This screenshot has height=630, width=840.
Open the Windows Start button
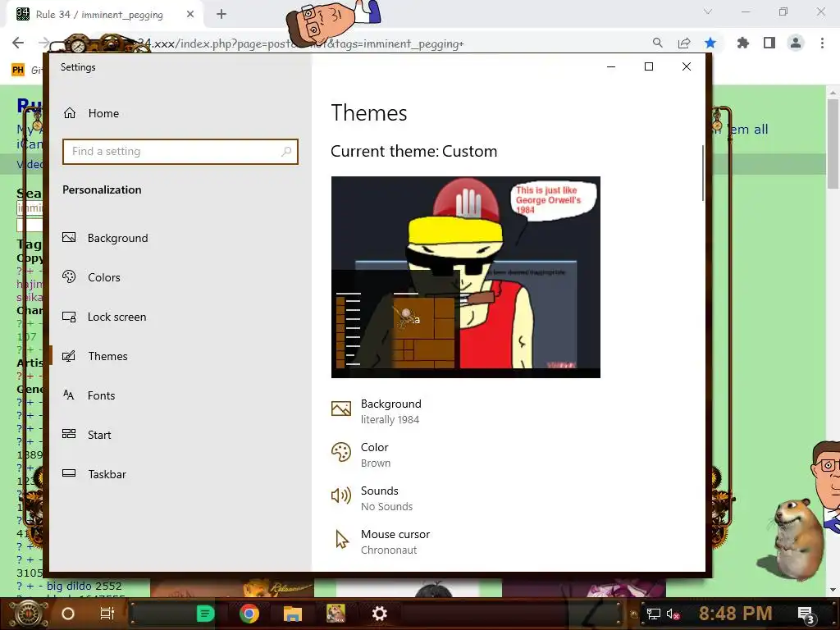(27, 614)
